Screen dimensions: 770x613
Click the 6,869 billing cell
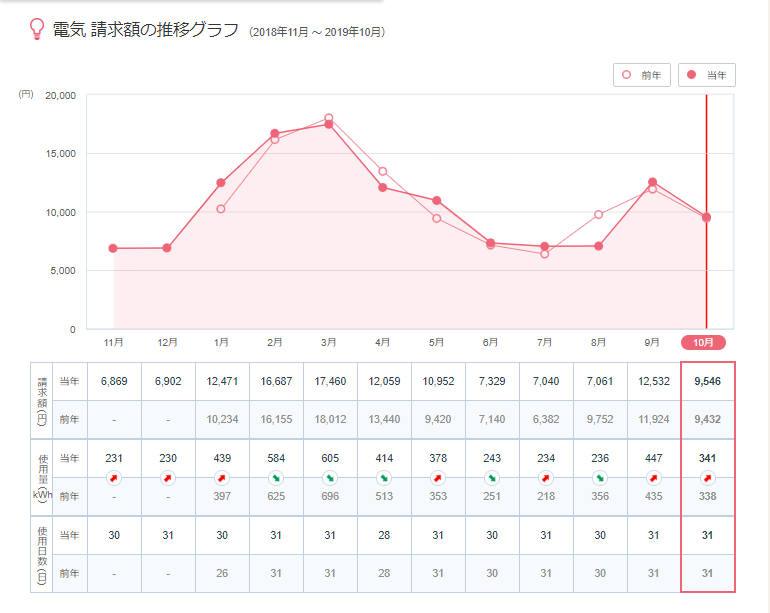(x=114, y=381)
